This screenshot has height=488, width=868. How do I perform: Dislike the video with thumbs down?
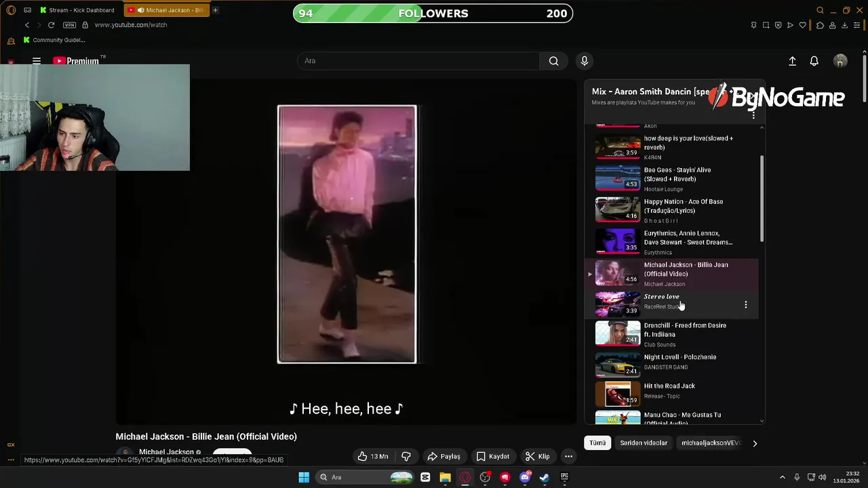pyautogui.click(x=406, y=456)
